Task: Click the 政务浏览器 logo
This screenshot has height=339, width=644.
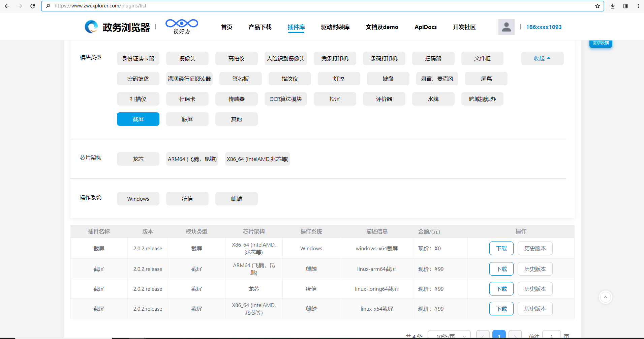Action: (x=117, y=27)
